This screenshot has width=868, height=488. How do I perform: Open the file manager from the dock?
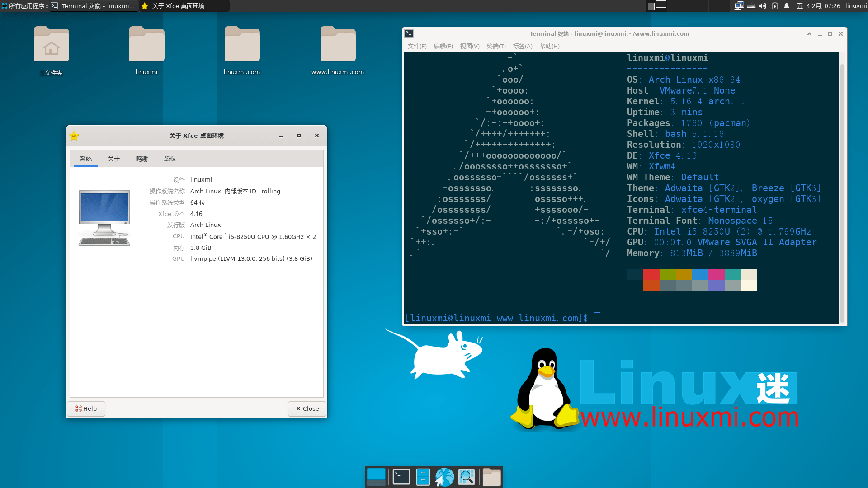pyautogui.click(x=423, y=477)
